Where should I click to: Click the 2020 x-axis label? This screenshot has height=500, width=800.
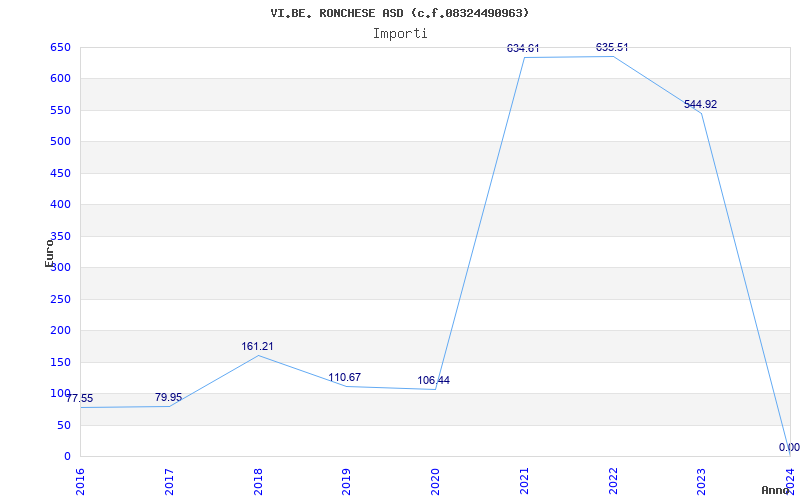coord(435,482)
